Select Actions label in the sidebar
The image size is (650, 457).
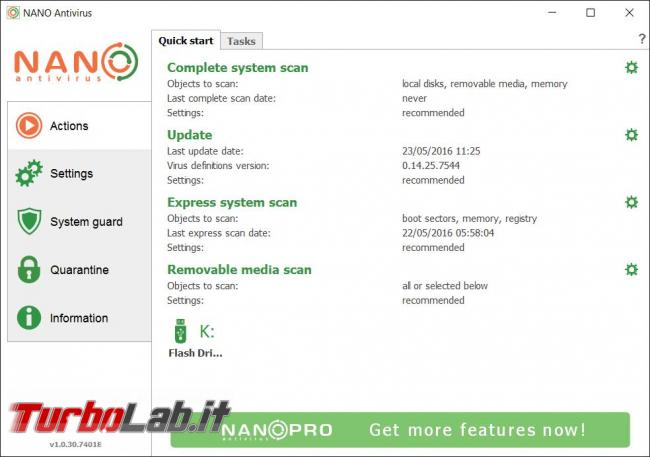click(x=69, y=126)
